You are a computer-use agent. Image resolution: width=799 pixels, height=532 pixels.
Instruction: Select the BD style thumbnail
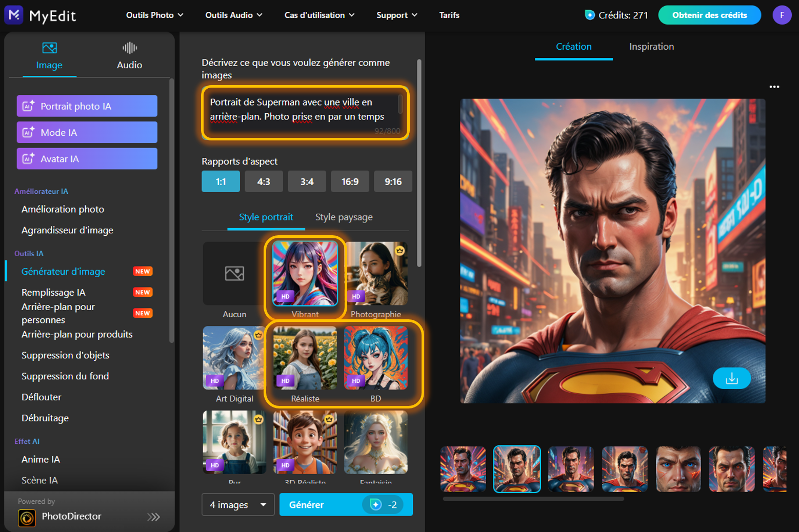(376, 358)
